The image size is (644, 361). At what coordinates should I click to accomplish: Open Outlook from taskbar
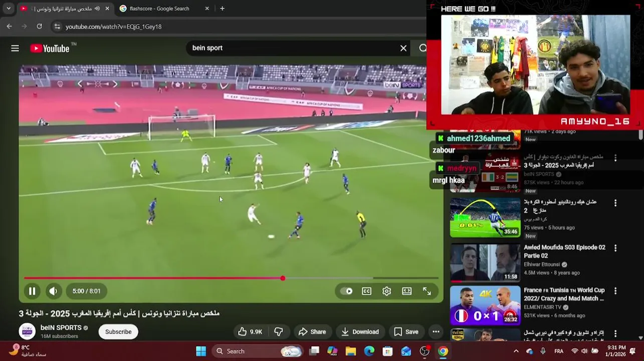click(406, 351)
